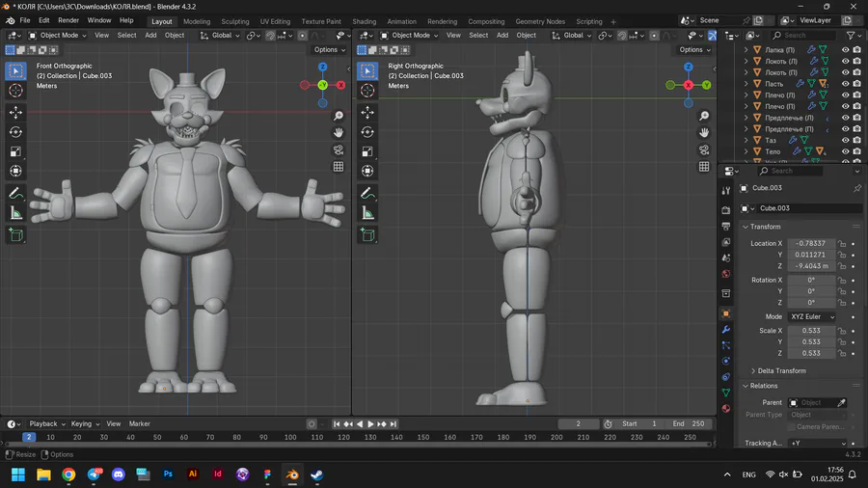
Task: Select the Transform tool in left viewport
Action: 15,171
